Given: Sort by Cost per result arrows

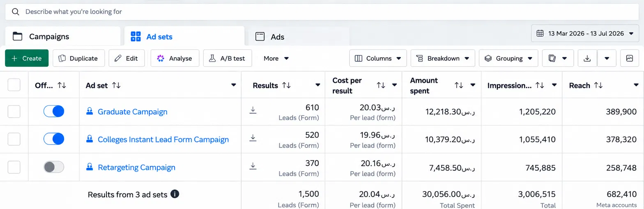Looking at the screenshot, I should (x=381, y=85).
